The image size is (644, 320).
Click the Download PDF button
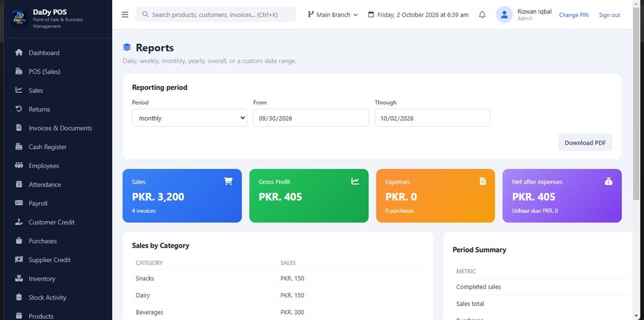[585, 143]
